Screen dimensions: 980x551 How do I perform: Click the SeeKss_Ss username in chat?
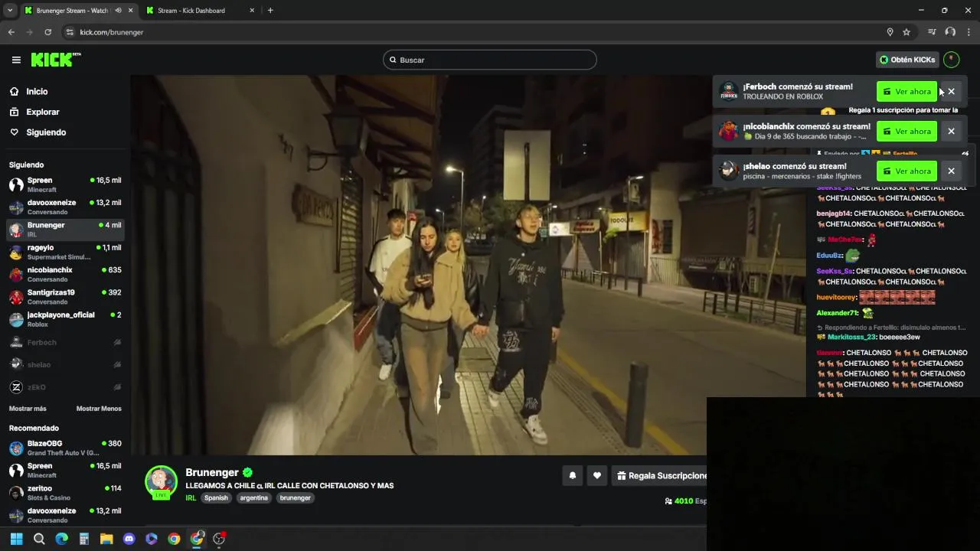pos(835,271)
